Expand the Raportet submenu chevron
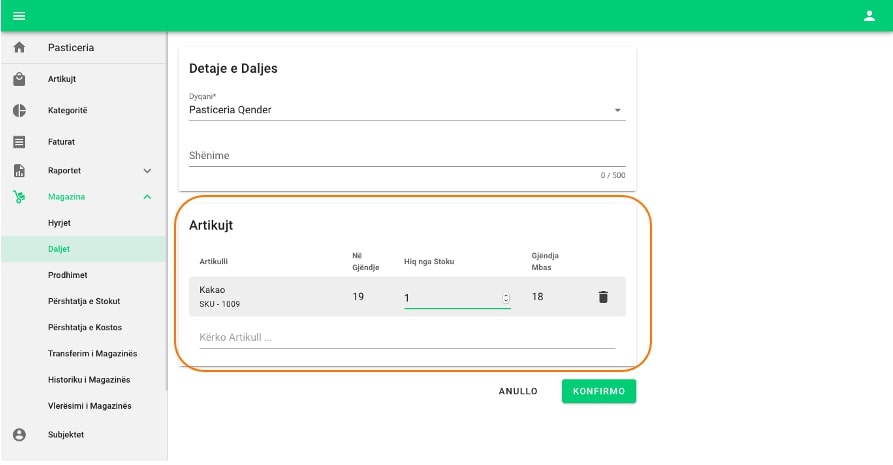 click(147, 171)
